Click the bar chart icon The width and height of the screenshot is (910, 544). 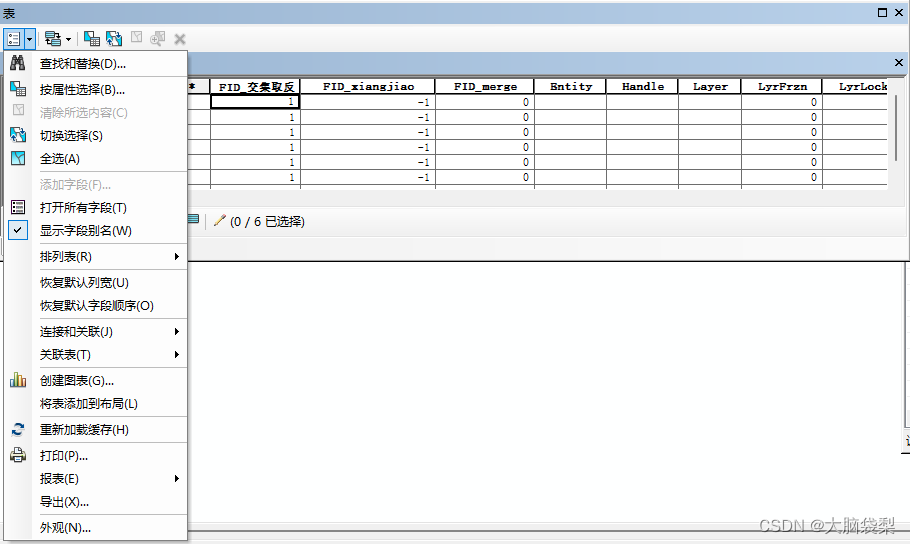[x=18, y=380]
